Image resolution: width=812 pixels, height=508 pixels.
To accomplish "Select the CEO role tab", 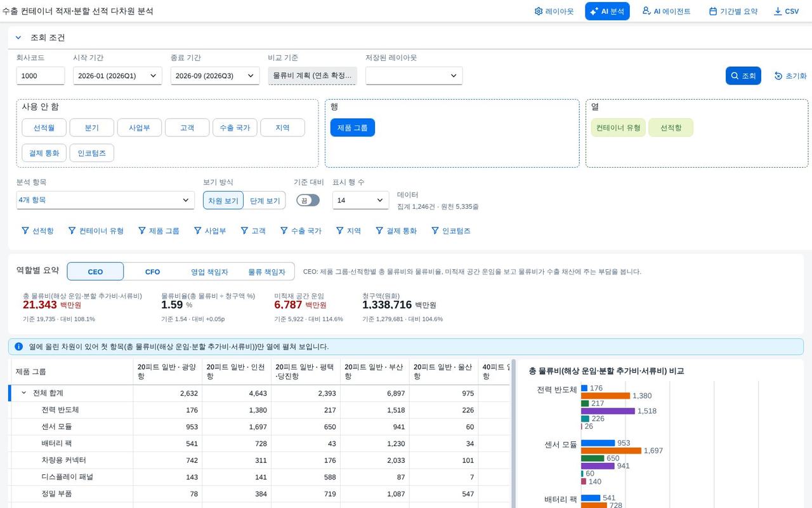I will pyautogui.click(x=95, y=272).
